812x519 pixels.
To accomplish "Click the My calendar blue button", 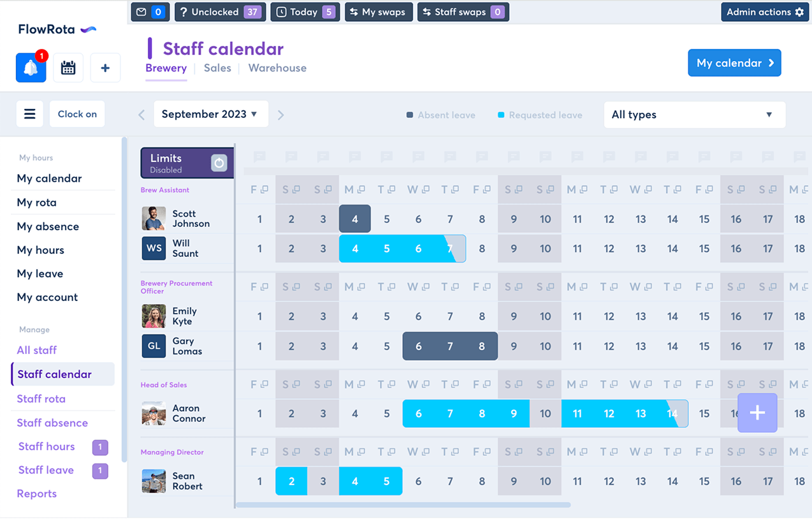I will [x=734, y=63].
